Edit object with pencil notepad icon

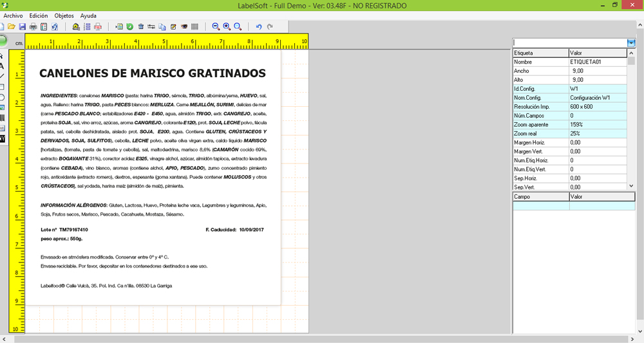coord(173,26)
